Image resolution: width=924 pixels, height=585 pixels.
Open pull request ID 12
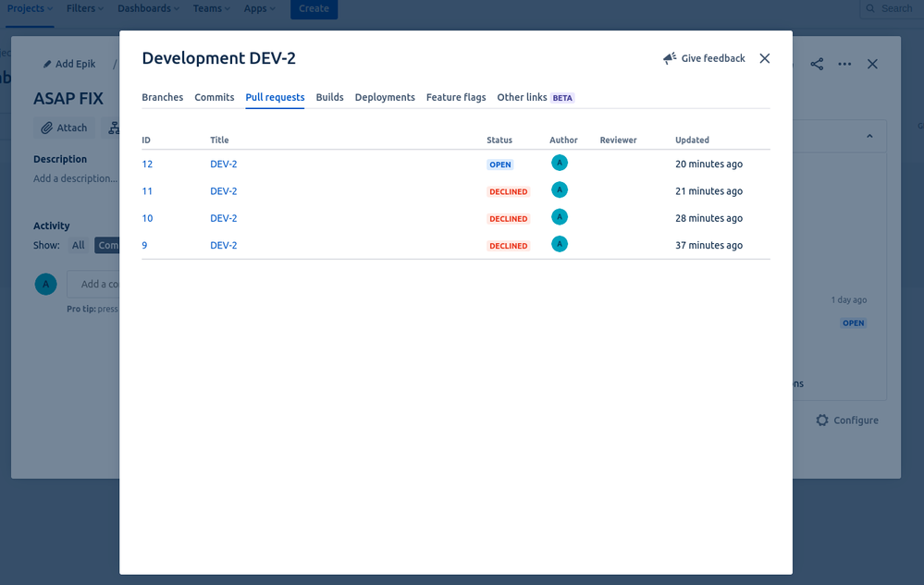(x=147, y=165)
